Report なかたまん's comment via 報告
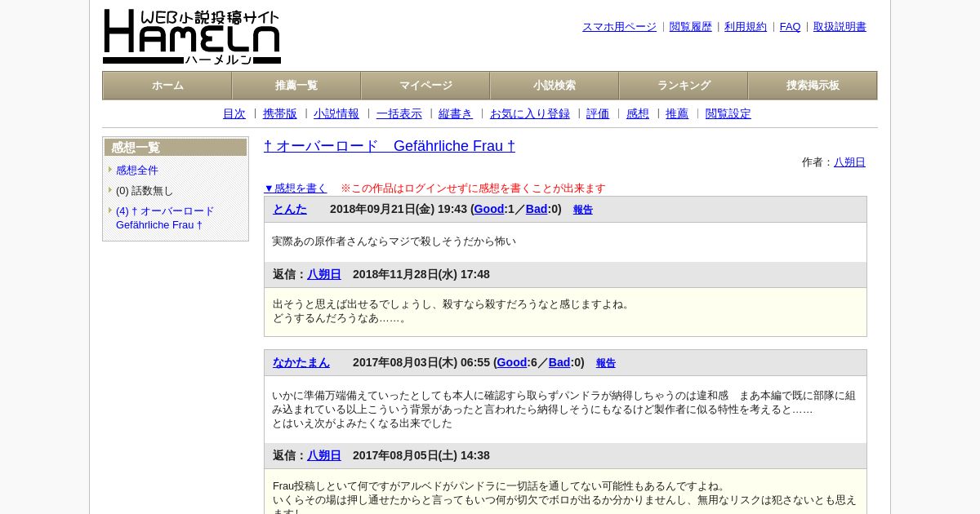This screenshot has height=514, width=980. (606, 363)
